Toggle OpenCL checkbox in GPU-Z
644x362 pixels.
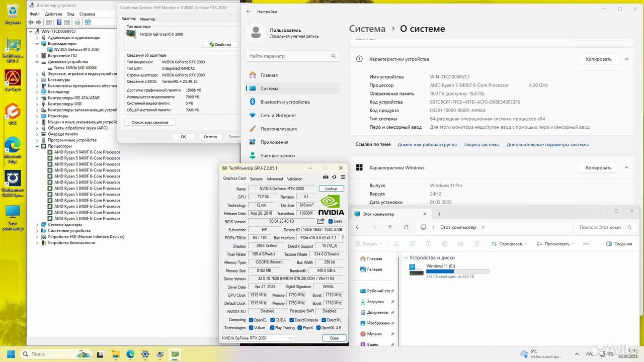click(251, 320)
